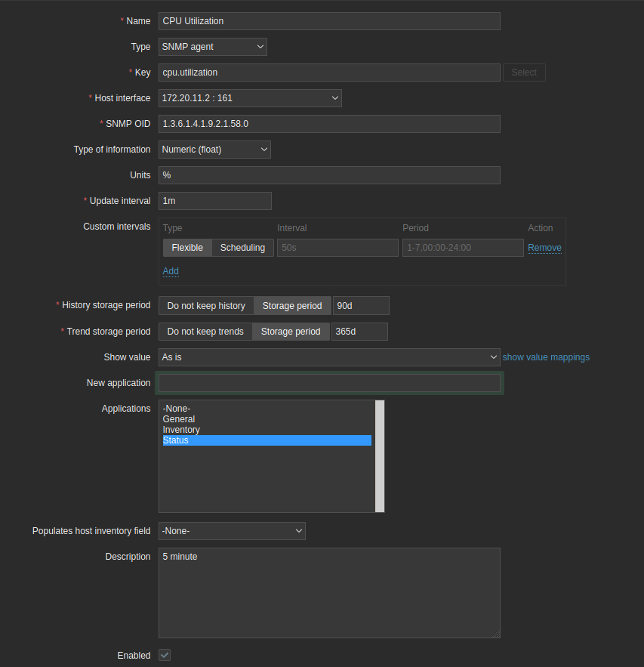Screen dimensions: 644x667
Task: Open Type of information dropdown
Action: (x=214, y=150)
